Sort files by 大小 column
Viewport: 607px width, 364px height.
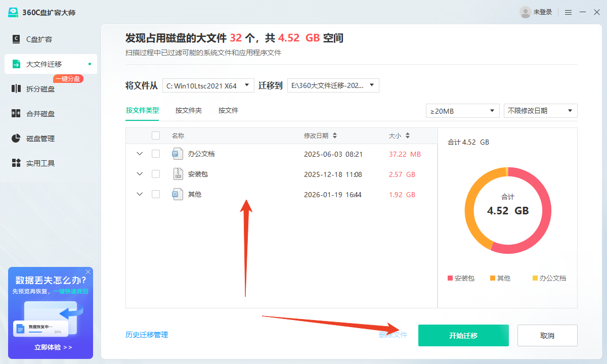click(x=399, y=135)
